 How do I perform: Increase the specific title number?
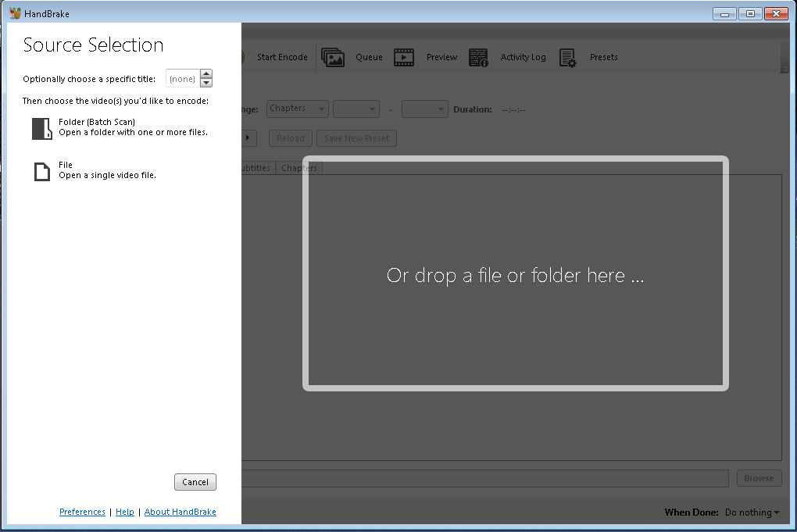[206, 74]
